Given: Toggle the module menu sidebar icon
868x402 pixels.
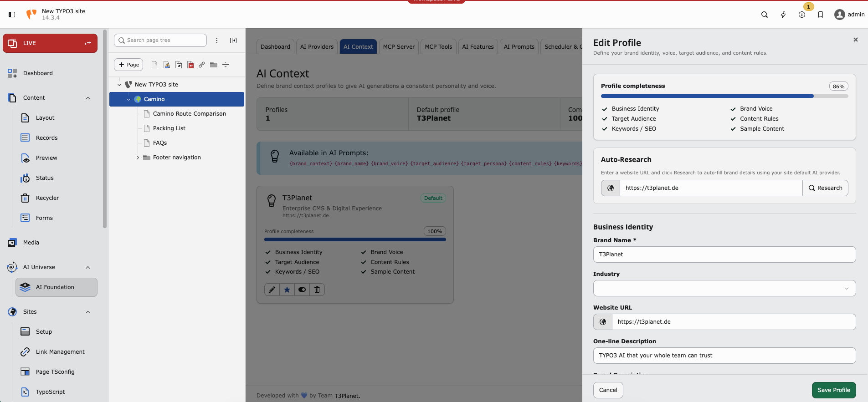Looking at the screenshot, I should pos(12,15).
